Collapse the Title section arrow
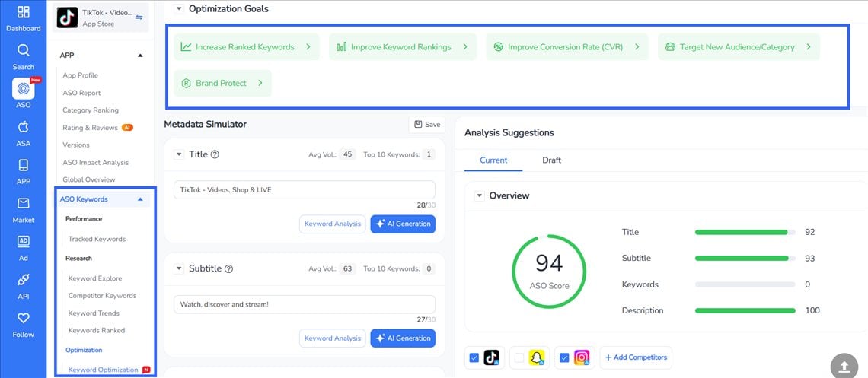This screenshot has width=868, height=378. 179,154
